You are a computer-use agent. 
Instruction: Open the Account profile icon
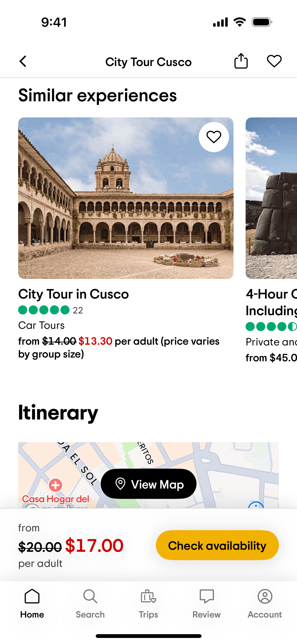point(265,597)
